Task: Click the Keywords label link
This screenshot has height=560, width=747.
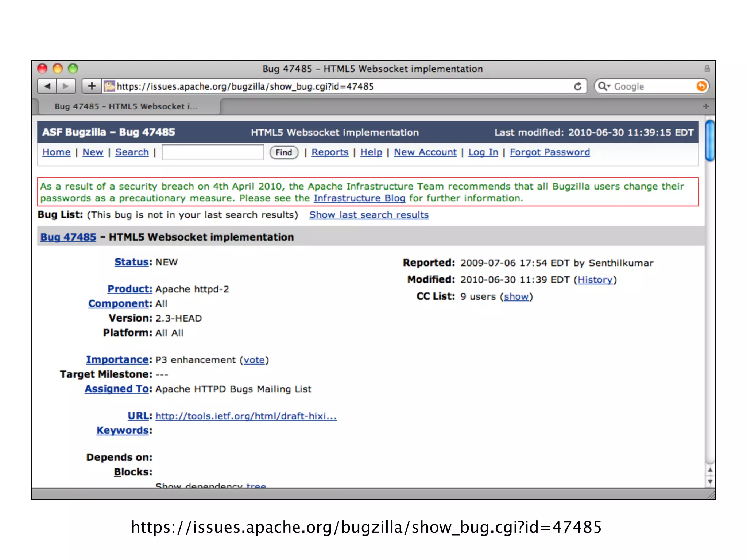Action: point(123,431)
